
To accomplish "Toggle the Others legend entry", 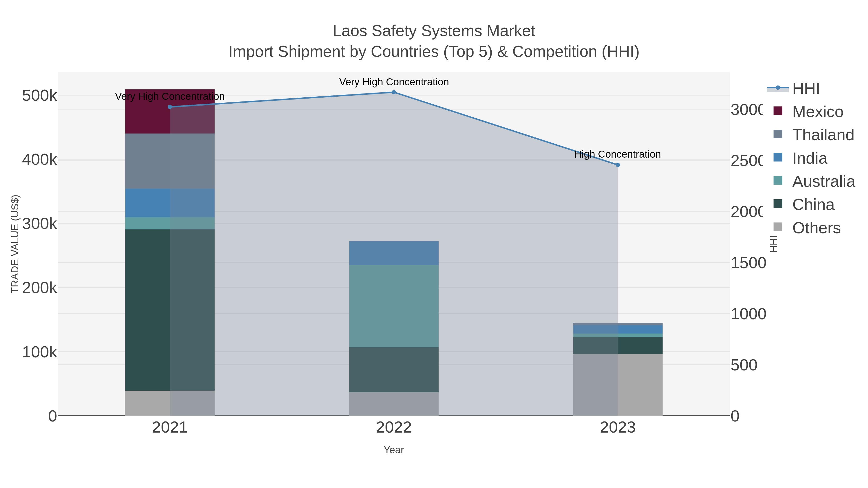I will (x=807, y=228).
